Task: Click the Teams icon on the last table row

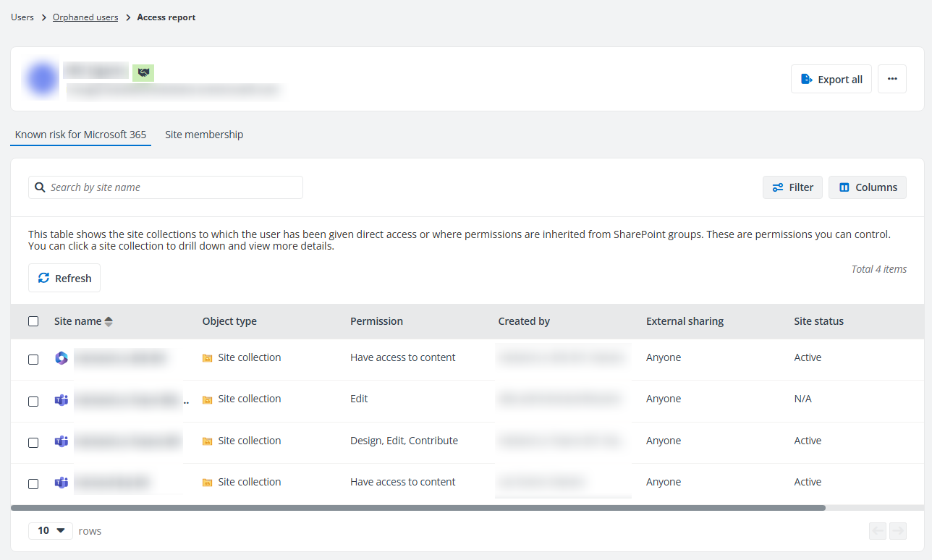Action: pos(61,483)
